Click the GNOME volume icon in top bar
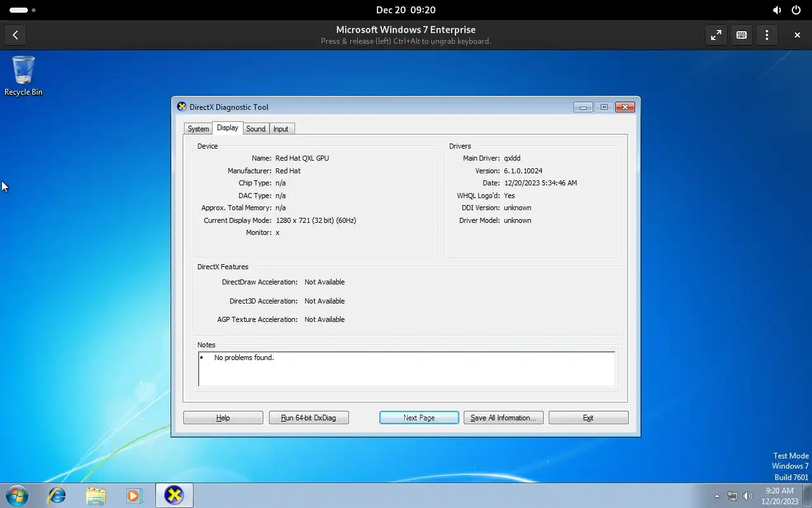The height and width of the screenshot is (508, 812). click(x=777, y=10)
